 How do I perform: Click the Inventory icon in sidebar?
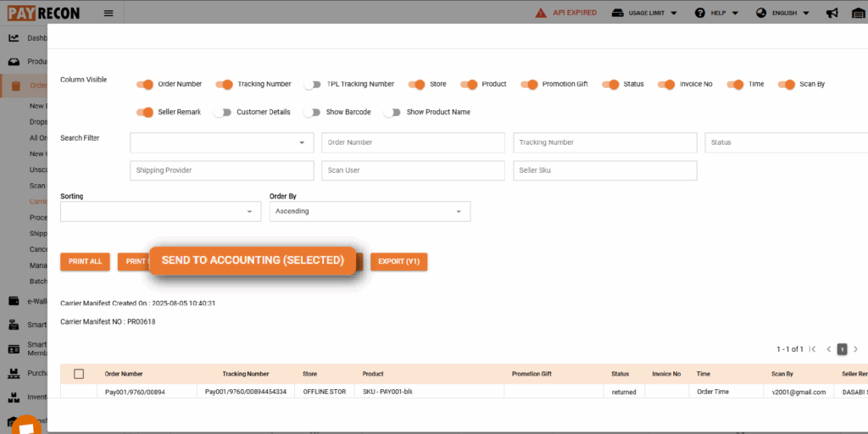click(x=14, y=397)
